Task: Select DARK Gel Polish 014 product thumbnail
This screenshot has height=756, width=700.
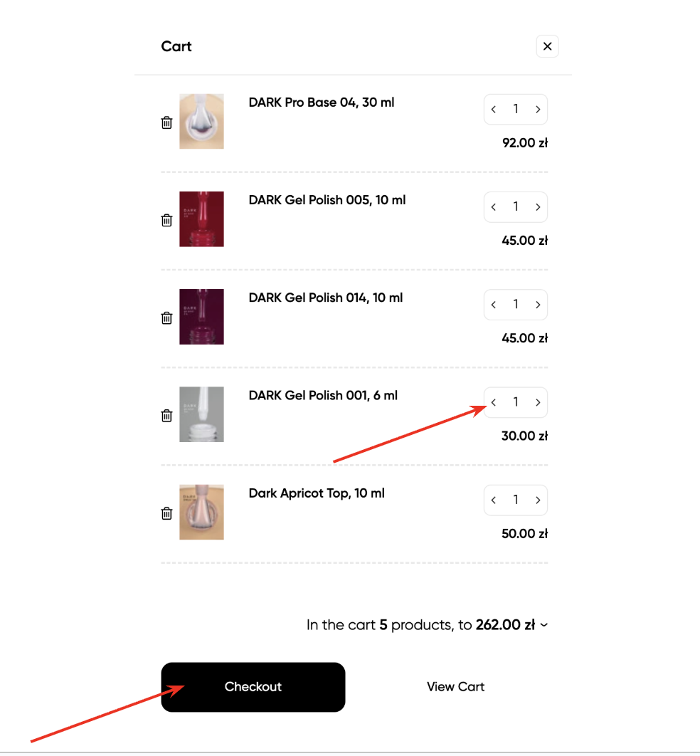Action: point(201,317)
